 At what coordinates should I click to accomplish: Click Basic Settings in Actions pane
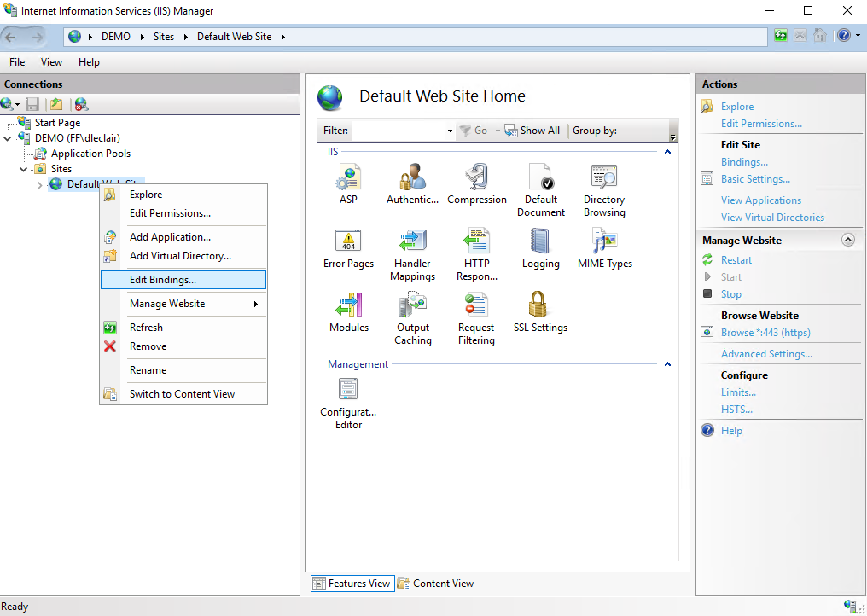755,179
